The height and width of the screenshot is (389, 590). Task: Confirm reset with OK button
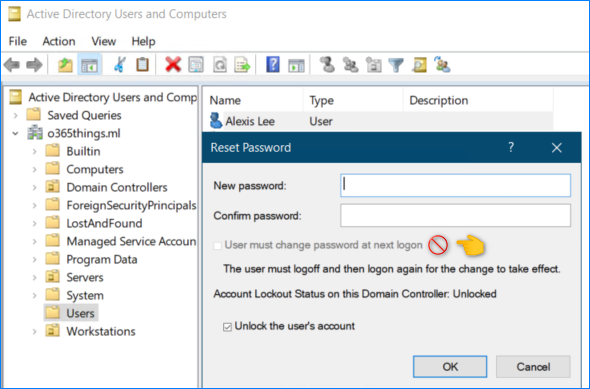tap(450, 366)
